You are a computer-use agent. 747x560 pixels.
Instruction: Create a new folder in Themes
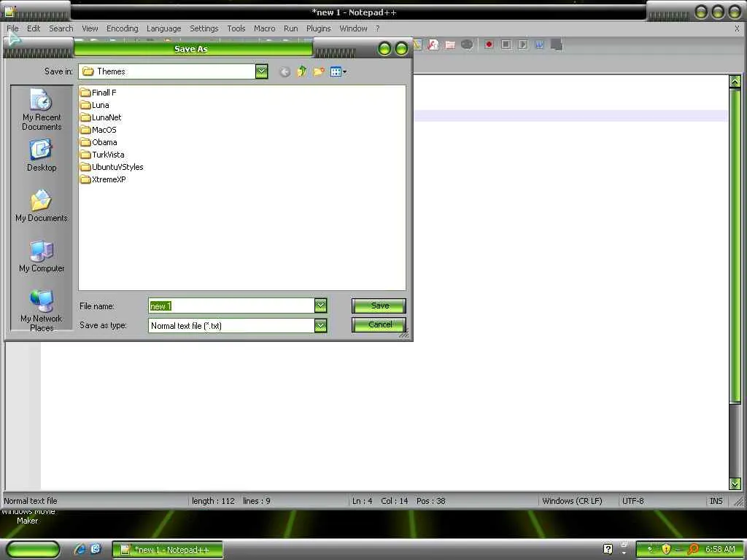319,72
